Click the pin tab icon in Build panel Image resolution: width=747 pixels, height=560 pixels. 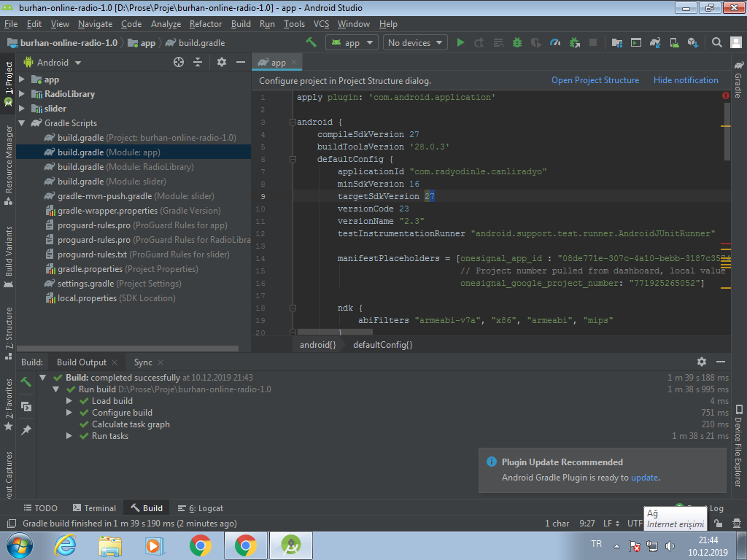(x=26, y=430)
